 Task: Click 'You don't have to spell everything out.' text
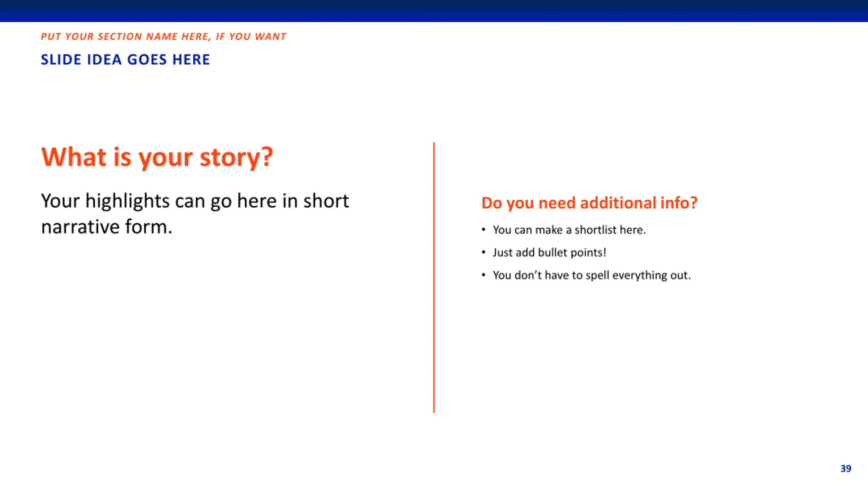(592, 275)
